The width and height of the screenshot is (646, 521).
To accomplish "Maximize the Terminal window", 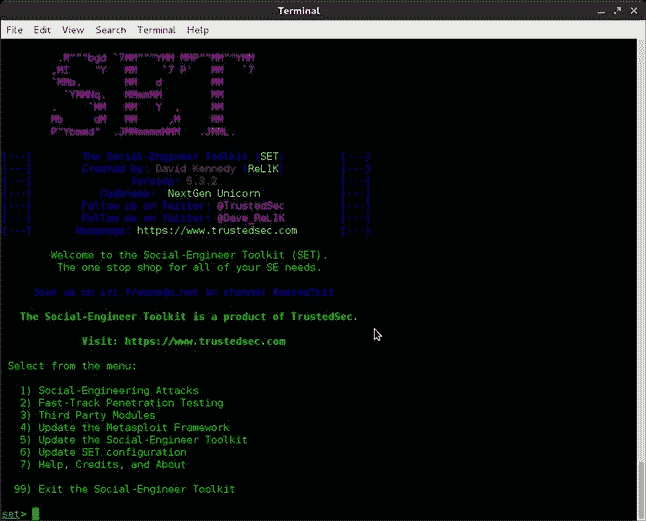I will tap(617, 11).
